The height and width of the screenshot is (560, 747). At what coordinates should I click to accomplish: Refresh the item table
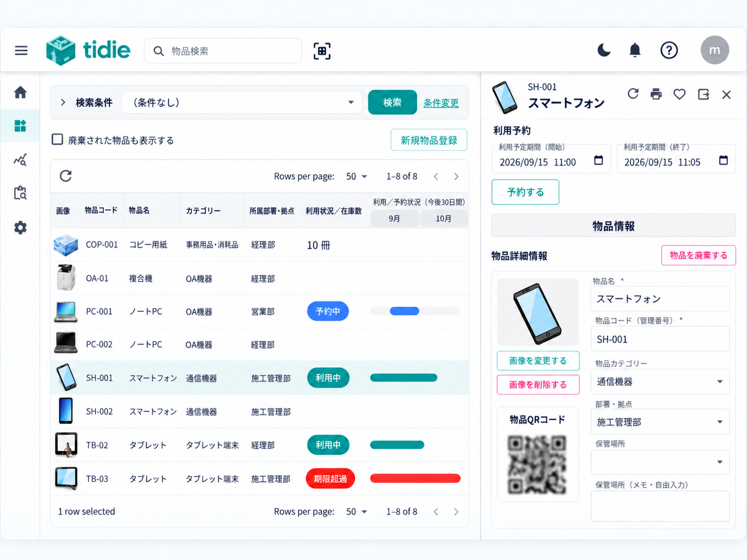pyautogui.click(x=66, y=176)
